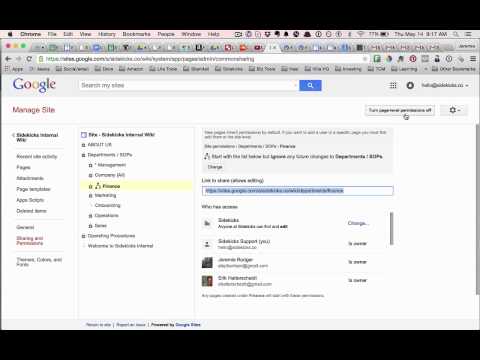Screen dimensions: 480x360
Task: Open the Chrome hamburger menu
Action: tap(473, 59)
